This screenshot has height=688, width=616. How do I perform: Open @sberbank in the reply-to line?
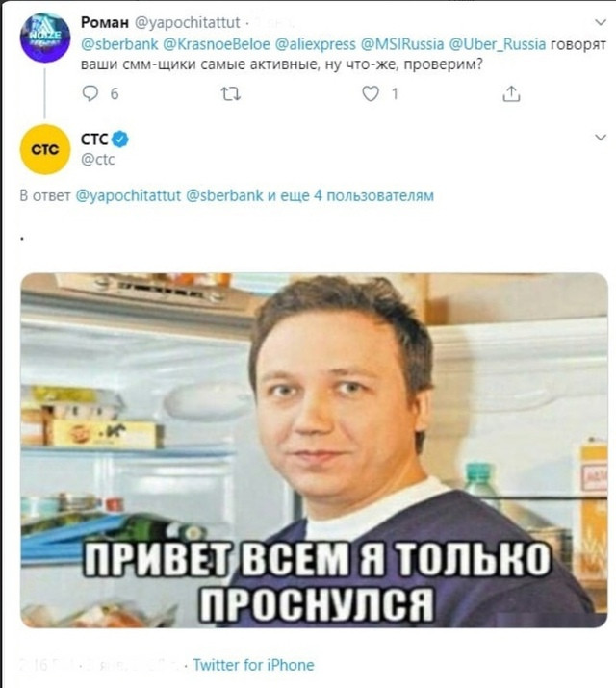224,195
